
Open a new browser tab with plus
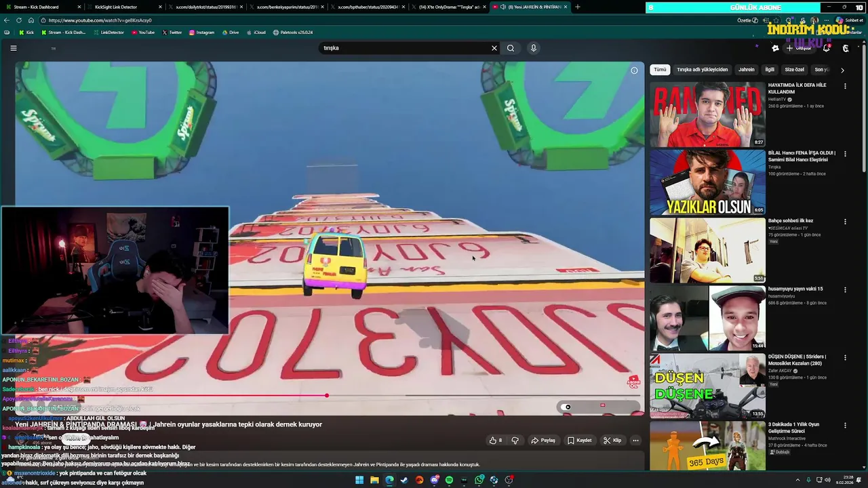(578, 7)
